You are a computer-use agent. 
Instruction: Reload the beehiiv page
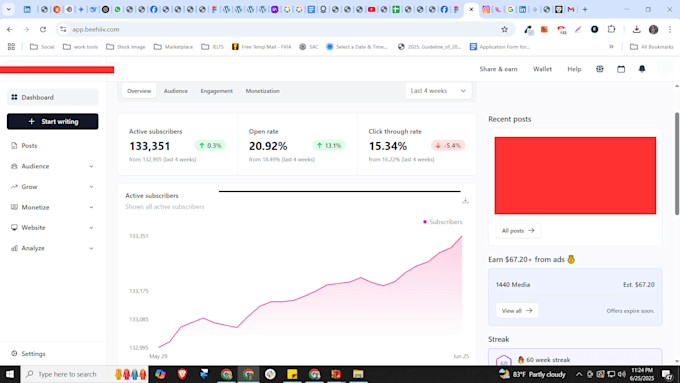tap(42, 29)
